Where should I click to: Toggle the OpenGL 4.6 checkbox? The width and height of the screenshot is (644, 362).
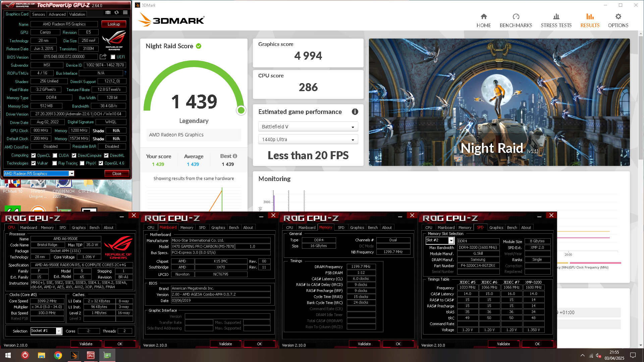101,163
